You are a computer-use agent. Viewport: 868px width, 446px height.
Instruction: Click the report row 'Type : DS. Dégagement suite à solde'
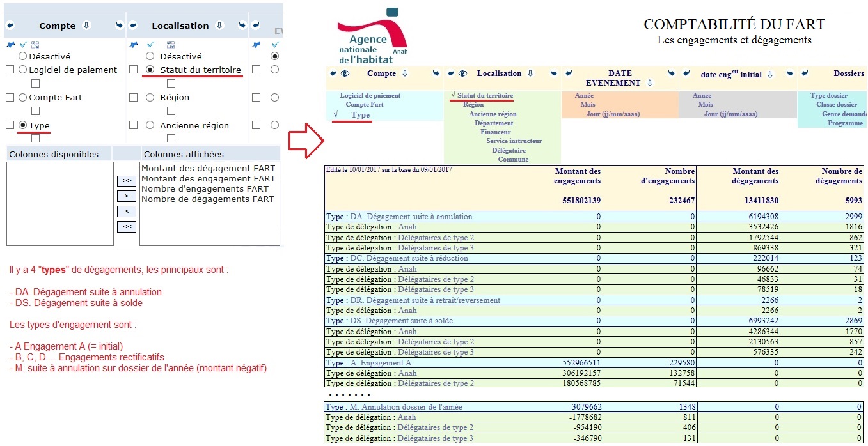click(594, 321)
